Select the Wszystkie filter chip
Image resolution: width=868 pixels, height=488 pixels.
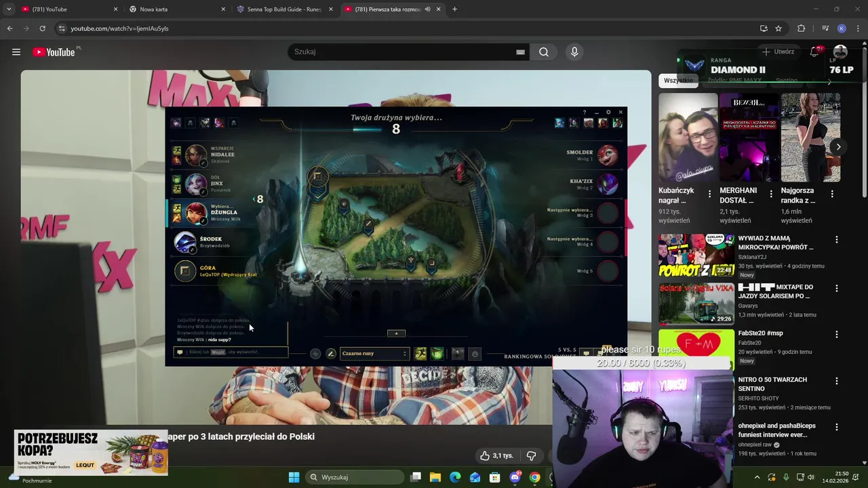coord(678,81)
